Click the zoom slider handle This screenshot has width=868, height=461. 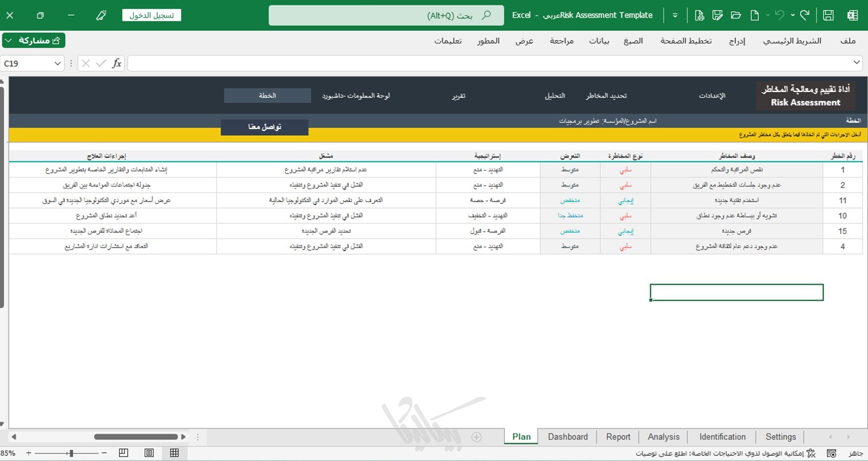(71, 453)
